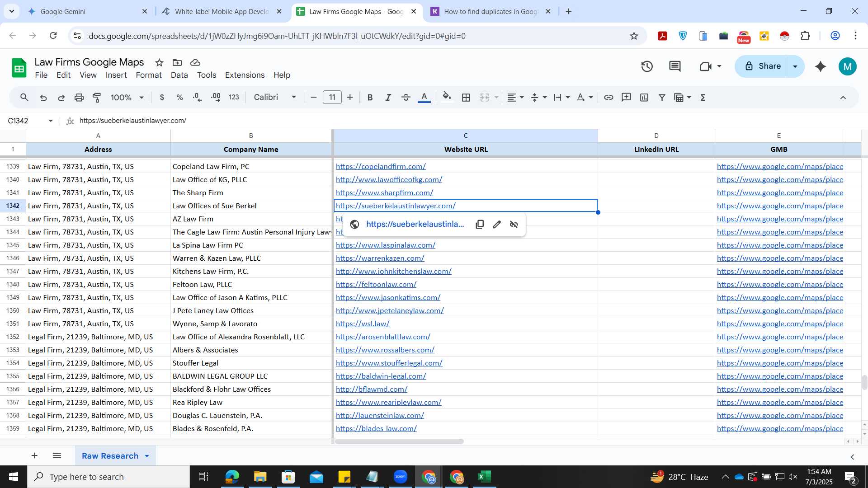Click the Functions sigma icon
Viewport: 868px width, 488px height.
[x=703, y=97]
